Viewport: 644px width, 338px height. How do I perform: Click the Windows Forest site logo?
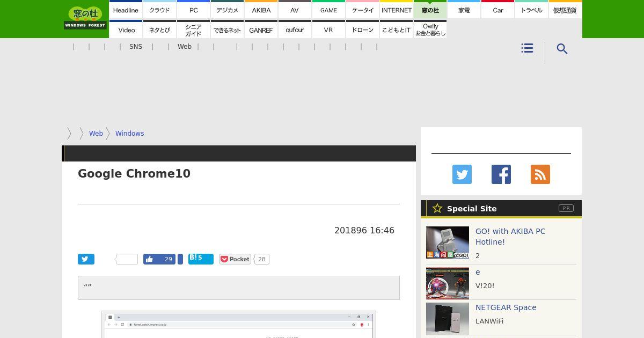point(85,18)
